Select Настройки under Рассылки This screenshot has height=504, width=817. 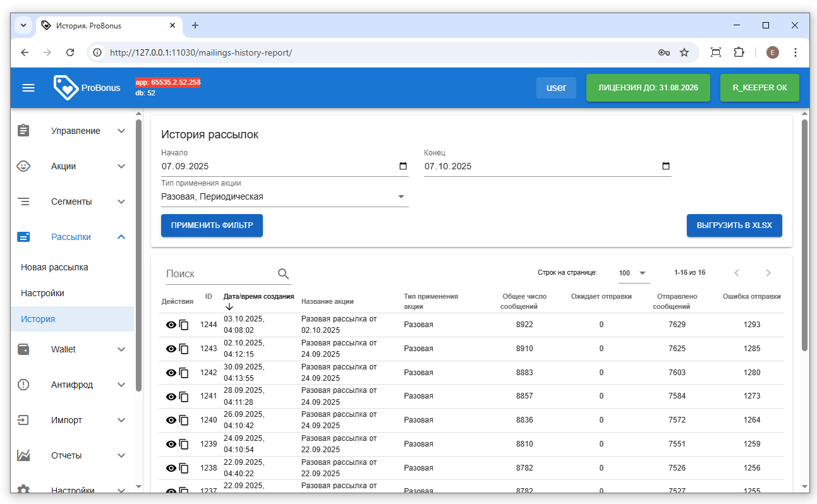[x=42, y=293]
